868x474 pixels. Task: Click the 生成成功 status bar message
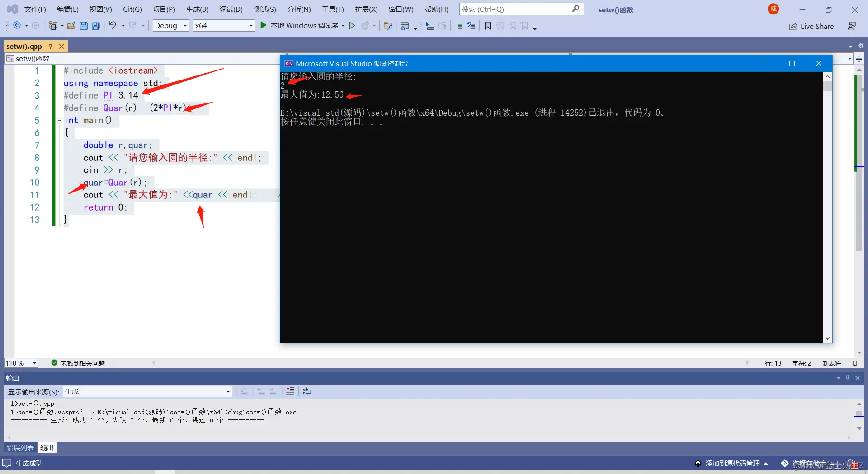29,463
